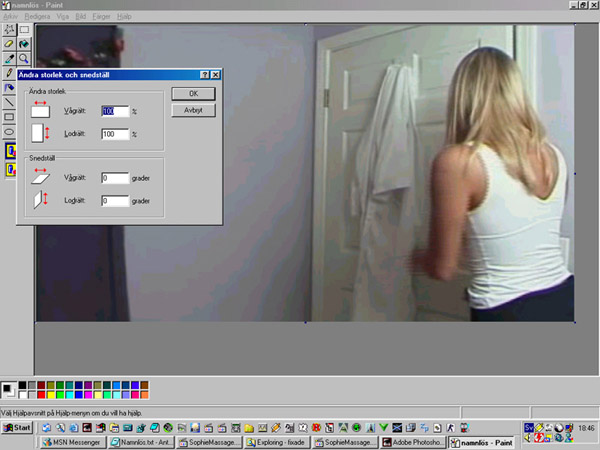
Task: Pick the orange color swatch
Action: [x=144, y=395]
